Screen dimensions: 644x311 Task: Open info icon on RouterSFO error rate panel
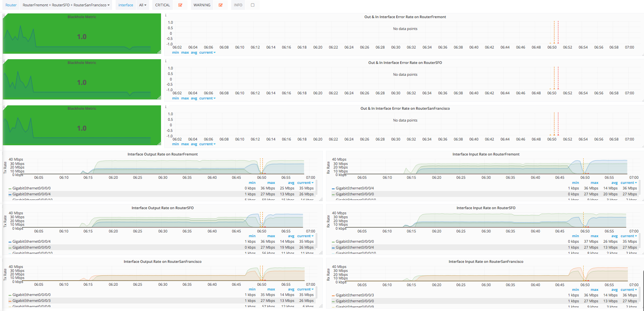click(x=166, y=61)
